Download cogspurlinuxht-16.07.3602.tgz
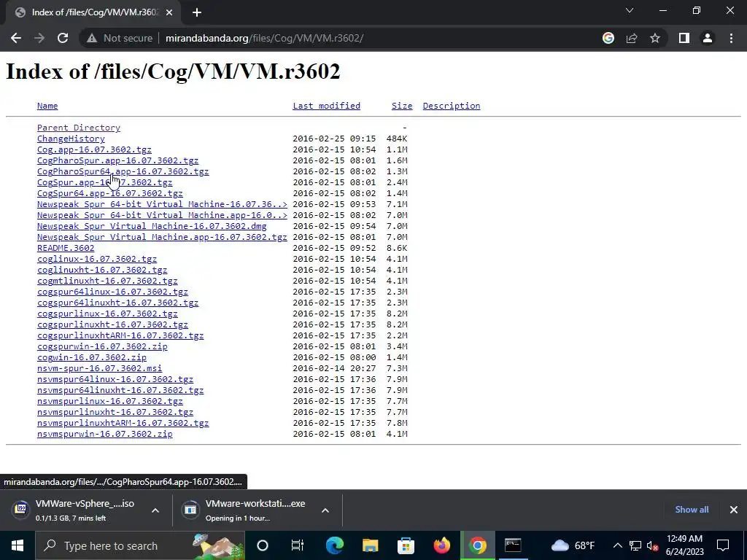 tap(112, 324)
